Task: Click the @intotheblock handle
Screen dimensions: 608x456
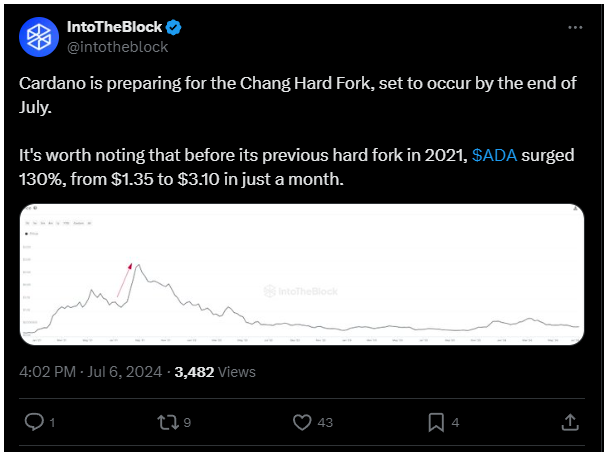Action: [x=117, y=47]
